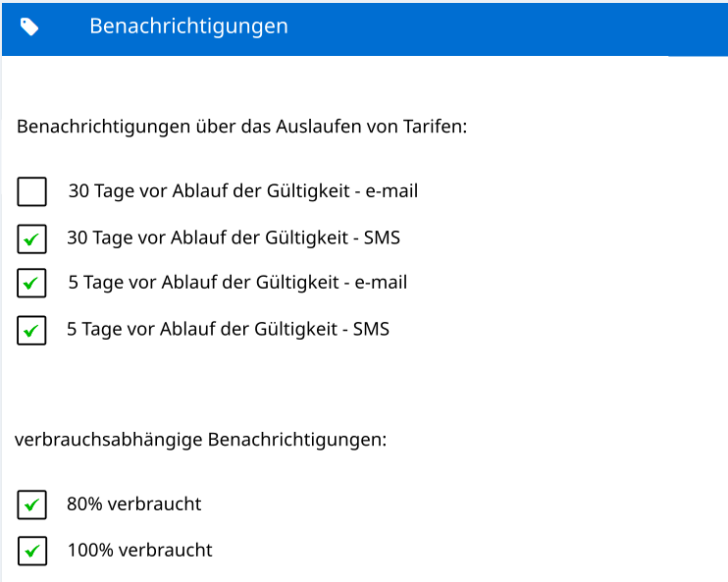Viewport: 728px width, 582px height.
Task: Click the green checkmark beside 80% verbraucht
Action: tap(32, 506)
